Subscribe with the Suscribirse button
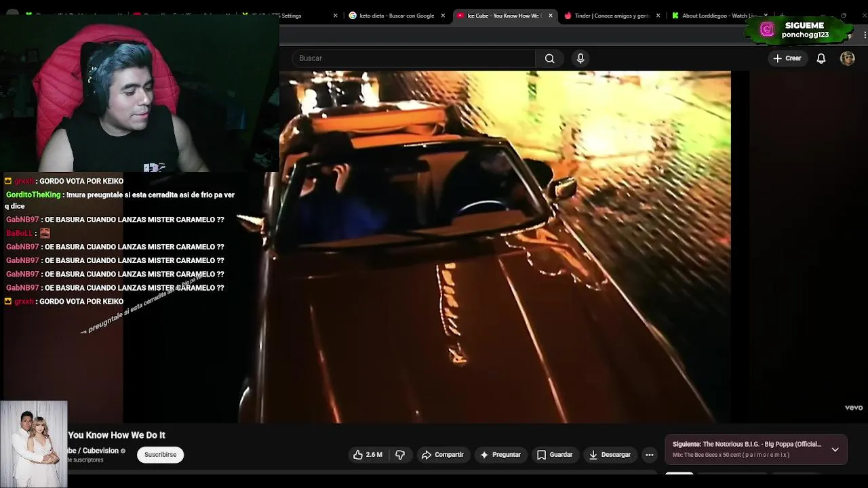 coord(160,455)
